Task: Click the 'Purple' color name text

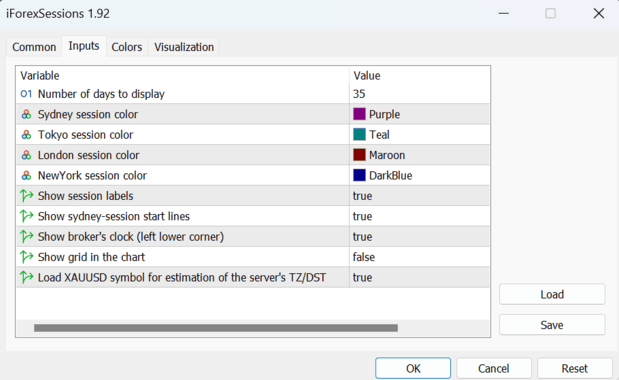Action: coord(385,114)
